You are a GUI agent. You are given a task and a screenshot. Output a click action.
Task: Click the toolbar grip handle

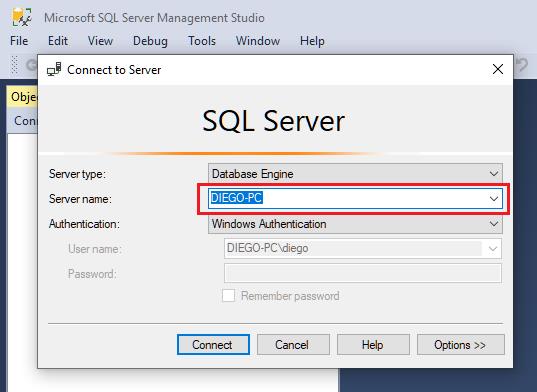pyautogui.click(x=14, y=65)
